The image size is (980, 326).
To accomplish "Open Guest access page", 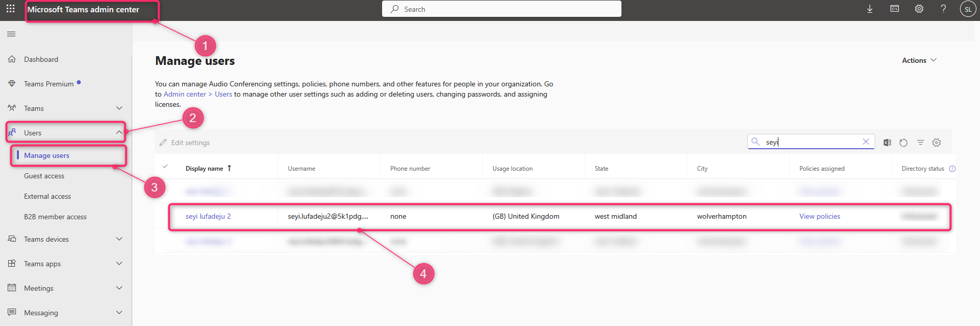I will (44, 176).
